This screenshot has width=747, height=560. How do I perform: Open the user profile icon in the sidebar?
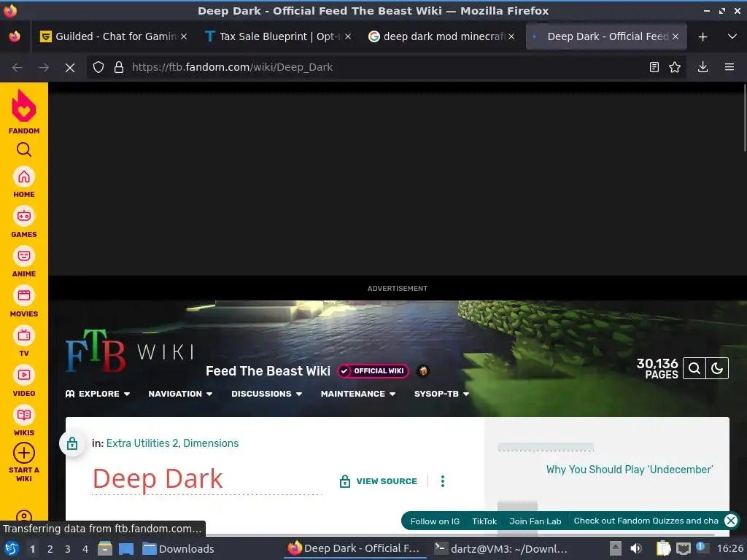(24, 516)
